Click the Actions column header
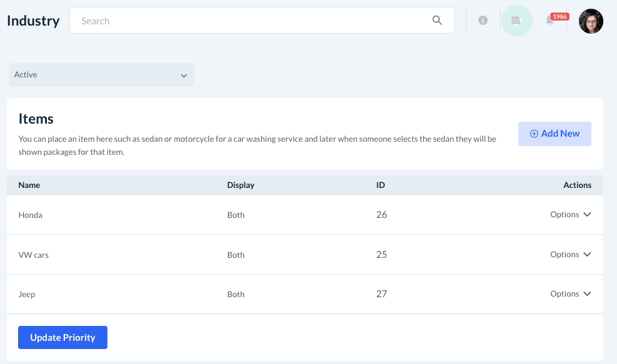This screenshot has height=364, width=617. tap(577, 185)
